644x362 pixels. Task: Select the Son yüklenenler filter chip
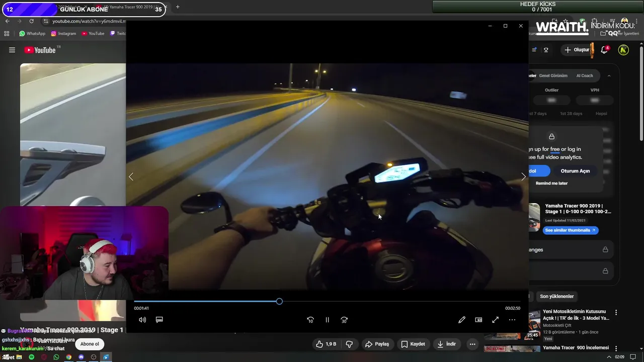click(556, 296)
